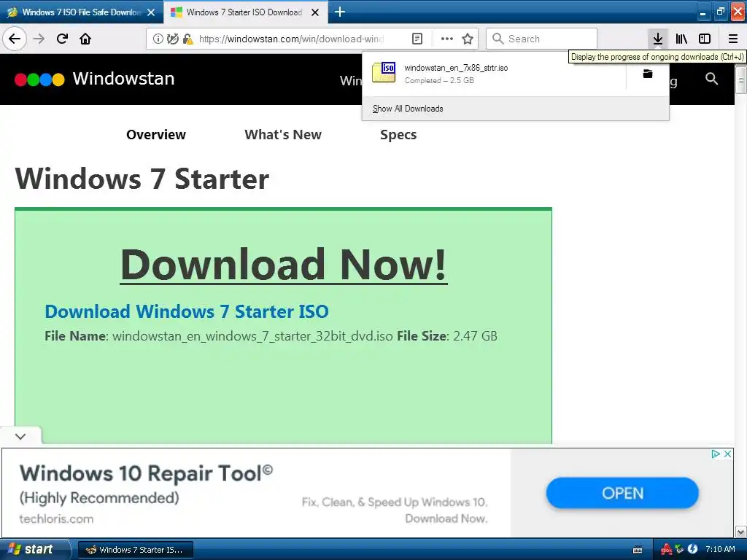Click the forward navigation arrow
The height and width of the screenshot is (560, 747).
[39, 39]
